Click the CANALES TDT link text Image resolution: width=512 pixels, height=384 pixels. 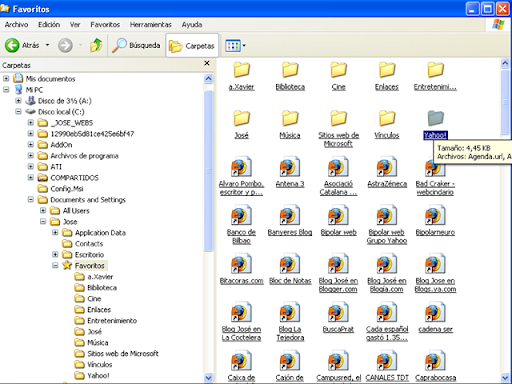(387, 378)
